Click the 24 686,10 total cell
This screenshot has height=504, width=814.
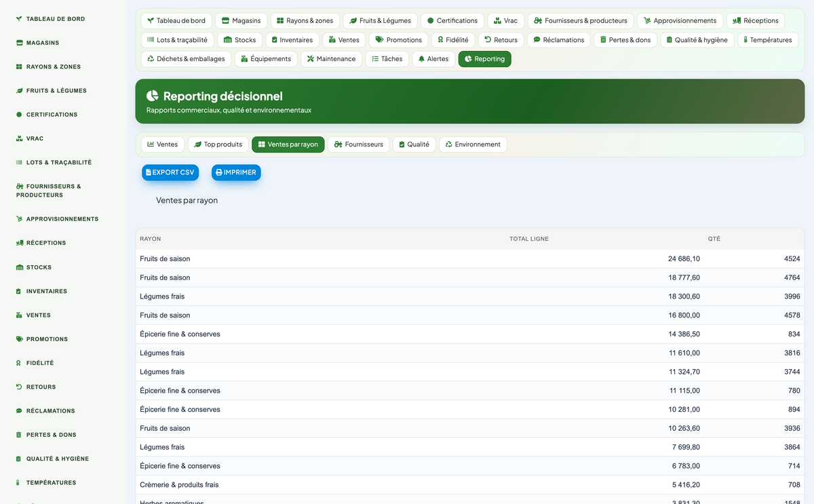pos(684,259)
